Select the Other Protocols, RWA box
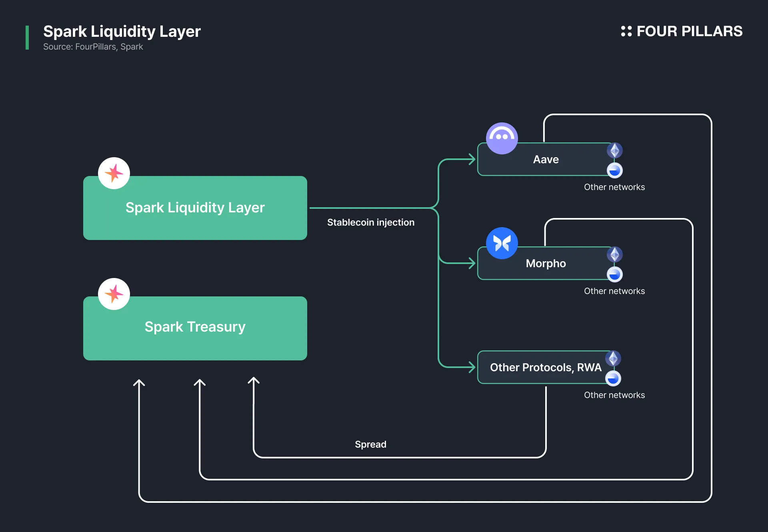The image size is (768, 532). click(x=546, y=367)
